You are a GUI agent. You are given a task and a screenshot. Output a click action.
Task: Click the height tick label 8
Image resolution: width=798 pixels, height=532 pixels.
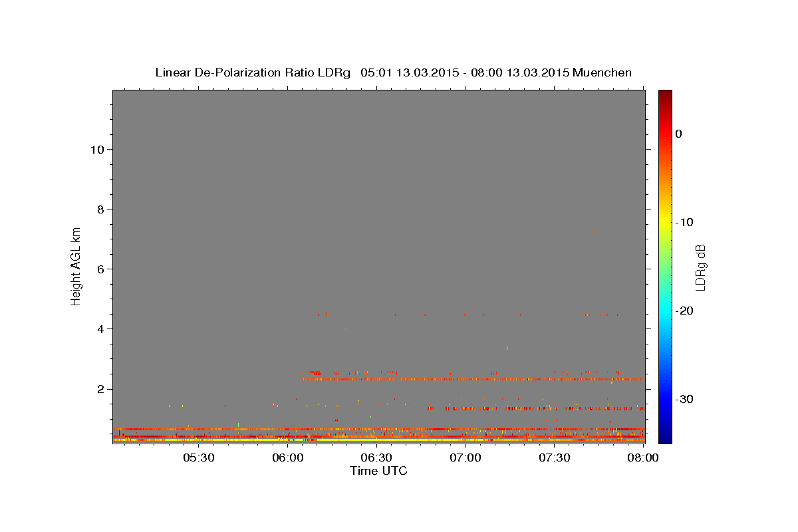[100, 209]
